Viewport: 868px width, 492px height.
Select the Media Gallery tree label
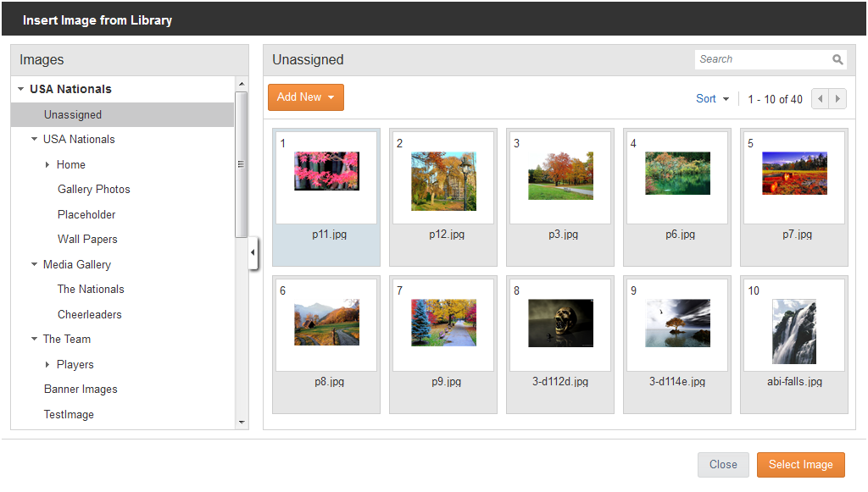click(77, 265)
